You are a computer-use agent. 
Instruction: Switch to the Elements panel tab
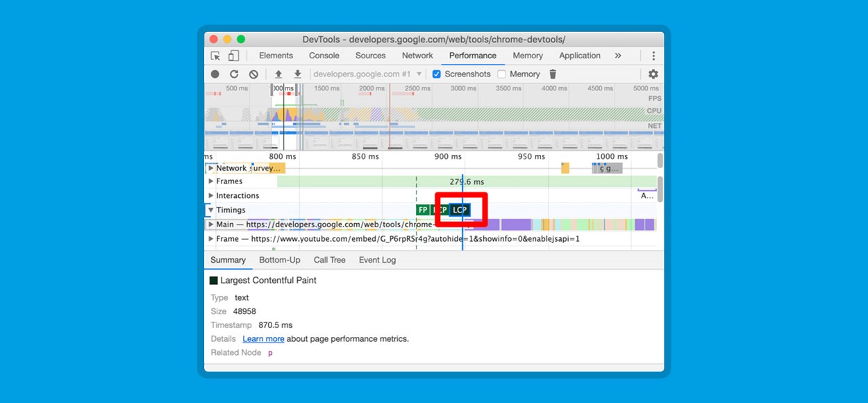(276, 56)
